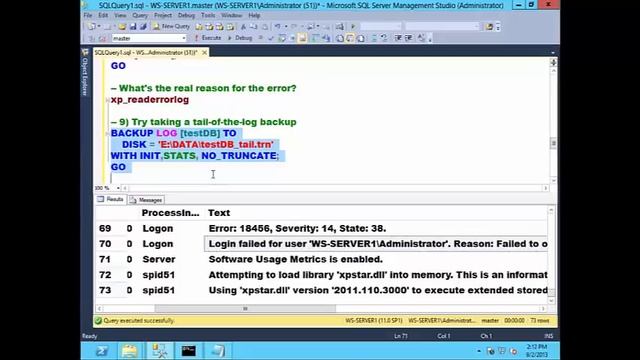Click the File Explorer taskbar icon
This screenshot has width=640, height=360.
click(x=130, y=351)
